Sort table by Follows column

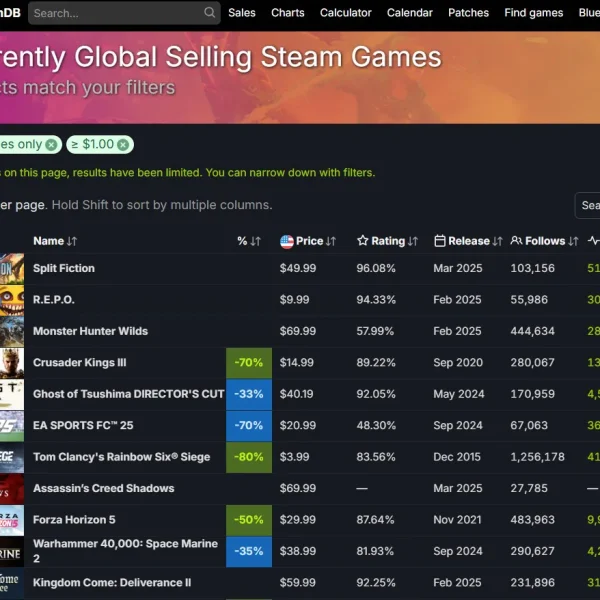[x=551, y=241]
